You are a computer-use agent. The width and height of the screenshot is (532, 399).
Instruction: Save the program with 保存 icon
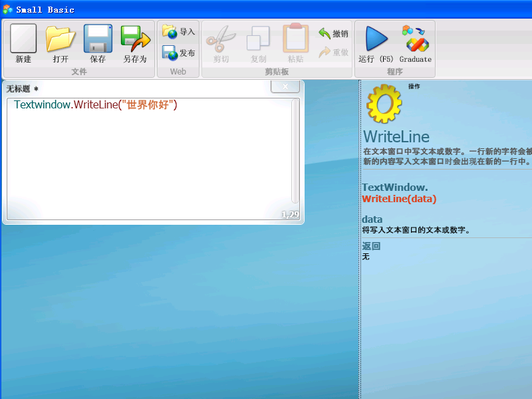(x=97, y=40)
